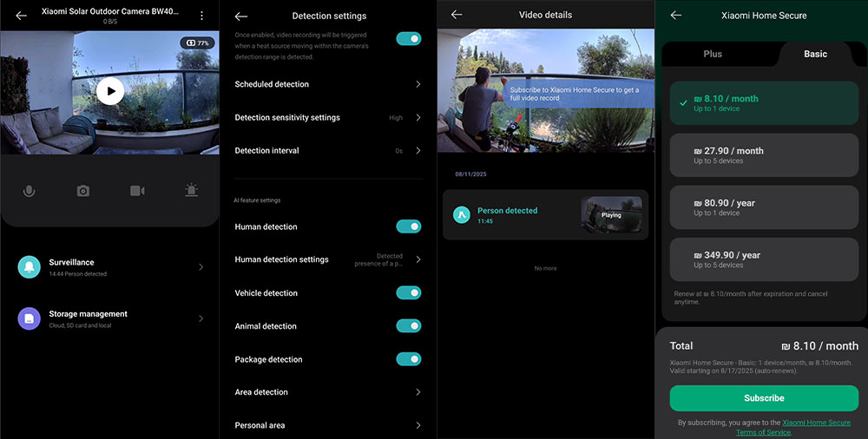The width and height of the screenshot is (868, 439).
Task: Play the live camera feed
Action: [x=110, y=91]
